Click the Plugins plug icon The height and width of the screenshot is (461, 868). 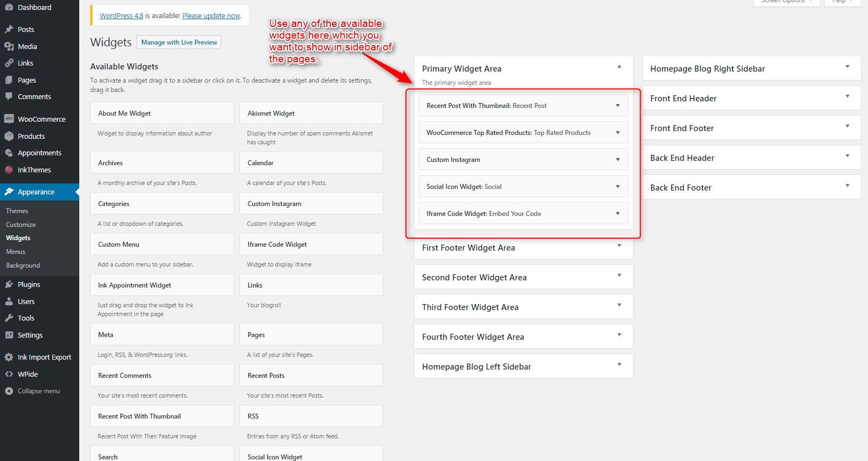pos(9,284)
